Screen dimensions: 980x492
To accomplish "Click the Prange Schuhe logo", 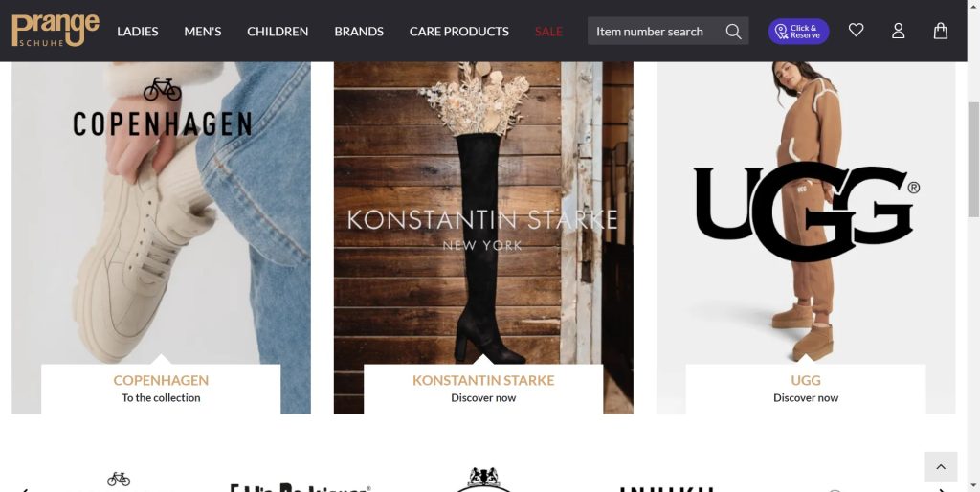I will (x=55, y=30).
